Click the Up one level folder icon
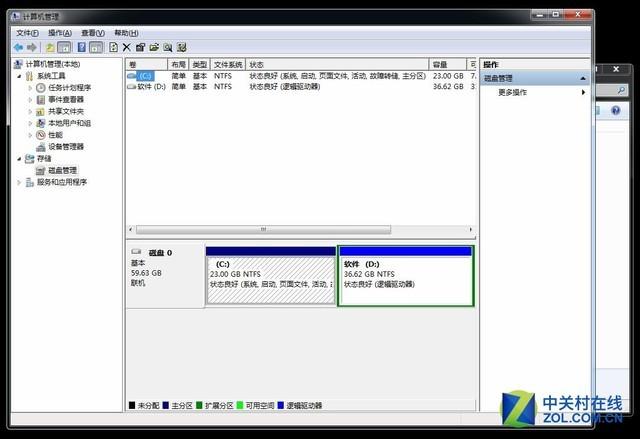The image size is (640, 439). 49,47
